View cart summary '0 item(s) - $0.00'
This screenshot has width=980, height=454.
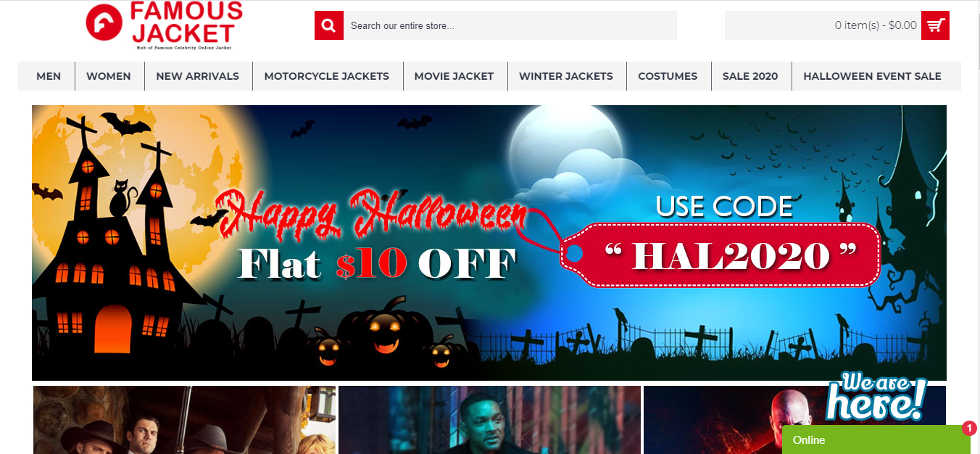[x=876, y=25]
